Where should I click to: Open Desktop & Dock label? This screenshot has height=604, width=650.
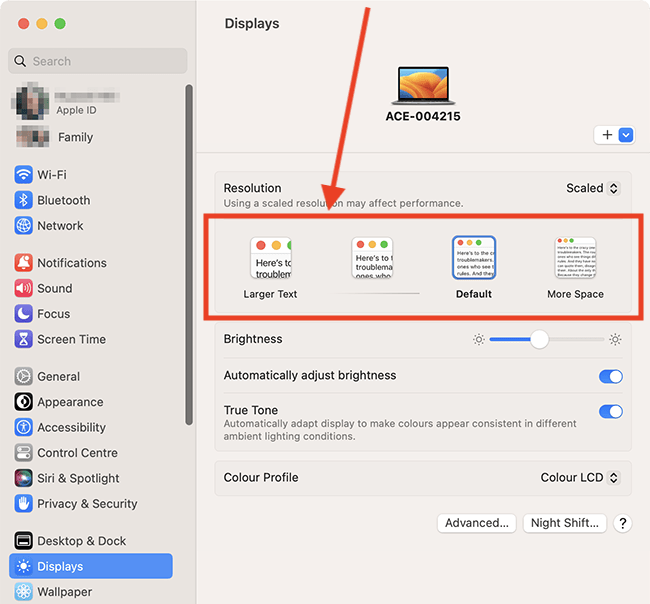[82, 541]
